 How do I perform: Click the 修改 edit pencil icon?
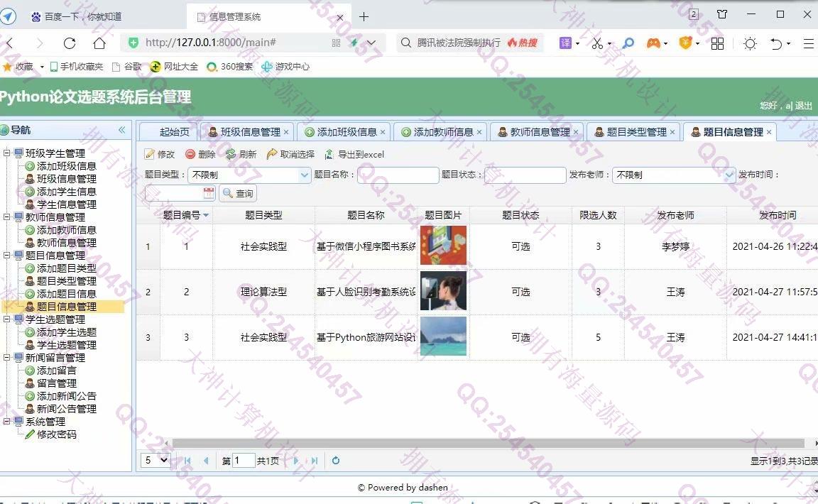point(150,155)
